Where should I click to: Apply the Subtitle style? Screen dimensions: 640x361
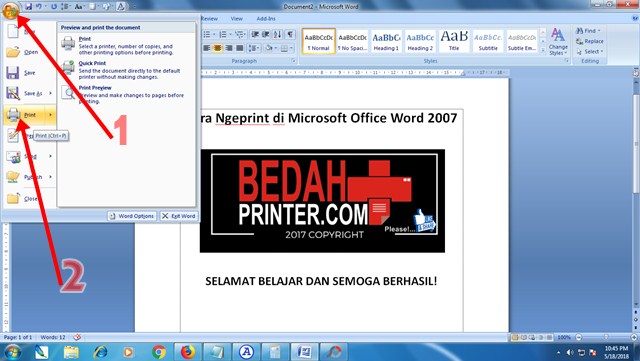488,41
